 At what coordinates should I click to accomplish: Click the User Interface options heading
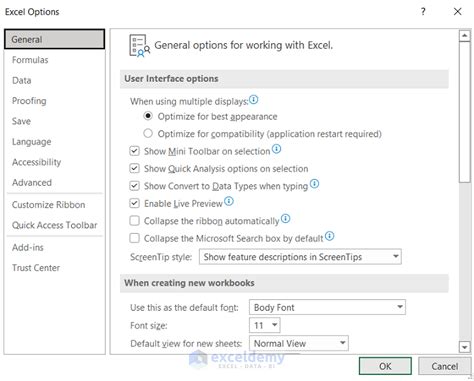click(x=171, y=79)
